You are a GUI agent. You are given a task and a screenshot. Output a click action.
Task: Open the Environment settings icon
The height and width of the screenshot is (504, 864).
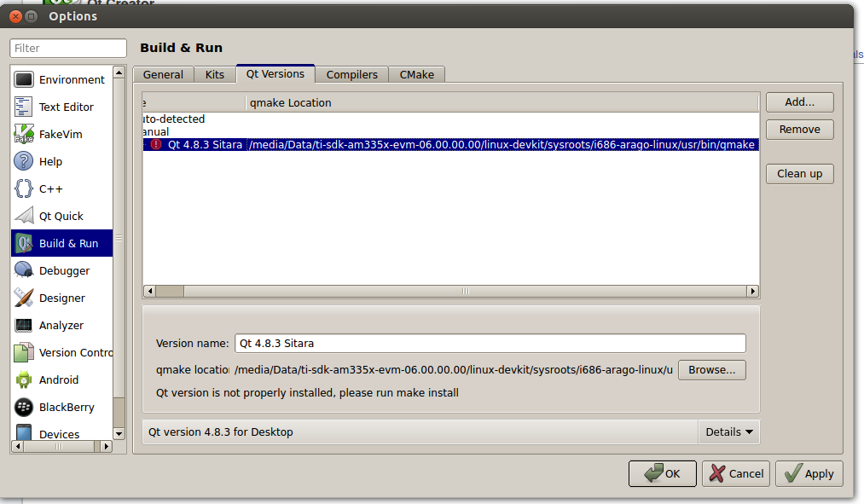tap(24, 80)
